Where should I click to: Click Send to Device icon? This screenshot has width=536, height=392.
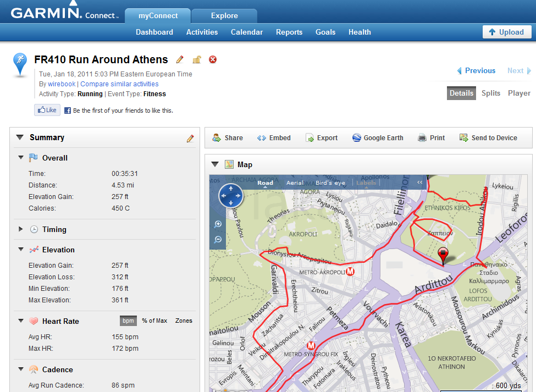[464, 138]
